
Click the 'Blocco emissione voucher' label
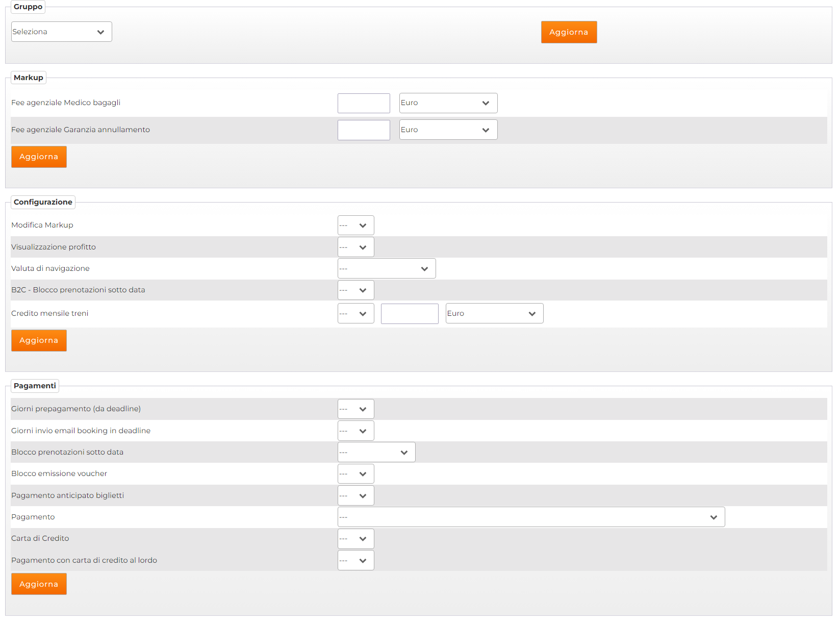(59, 473)
